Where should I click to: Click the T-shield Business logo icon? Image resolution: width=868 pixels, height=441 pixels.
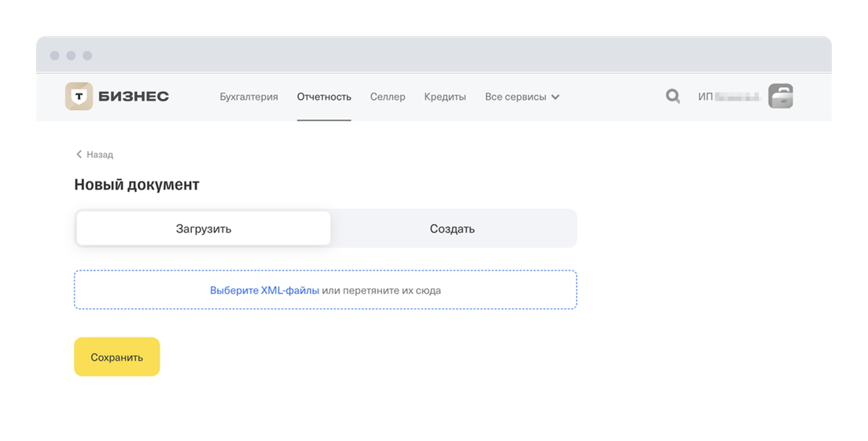pos(79,97)
